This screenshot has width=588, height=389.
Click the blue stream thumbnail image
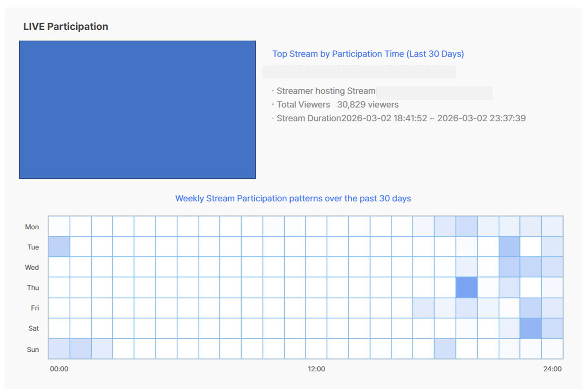click(137, 110)
